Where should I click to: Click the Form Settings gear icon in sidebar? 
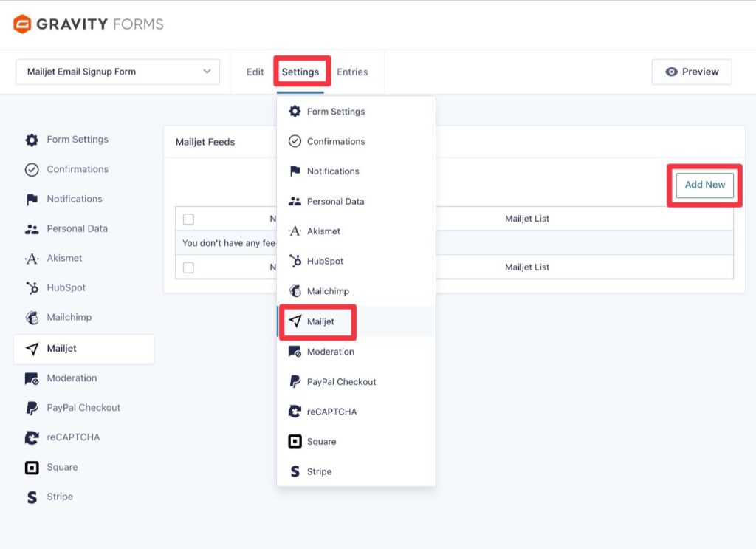point(32,140)
